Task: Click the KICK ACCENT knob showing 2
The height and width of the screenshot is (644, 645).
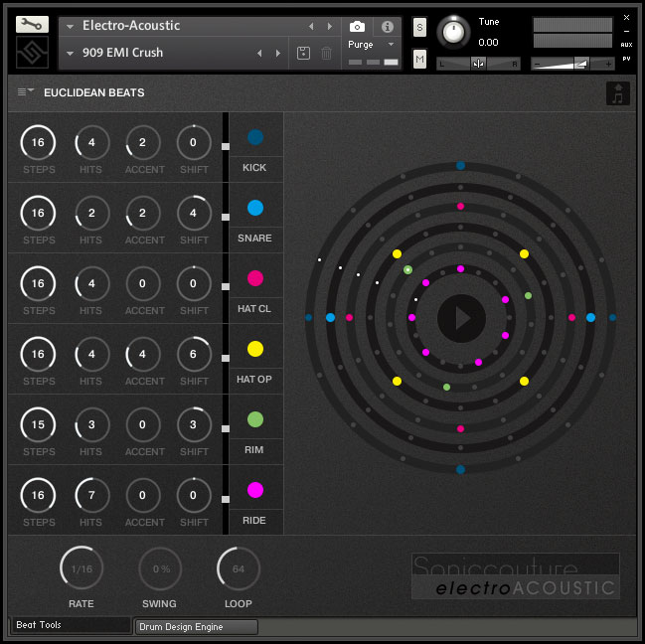Action: click(x=142, y=142)
